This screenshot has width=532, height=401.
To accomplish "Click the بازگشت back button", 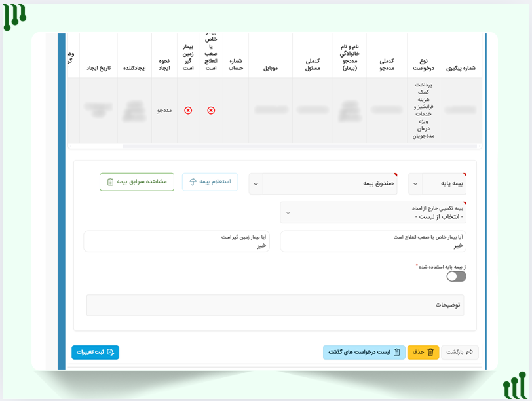I will [x=460, y=352].
